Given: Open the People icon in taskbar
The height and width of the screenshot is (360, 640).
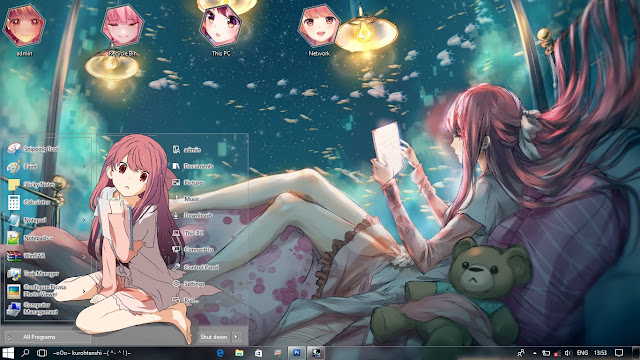Looking at the screenshot, I should coord(521,353).
